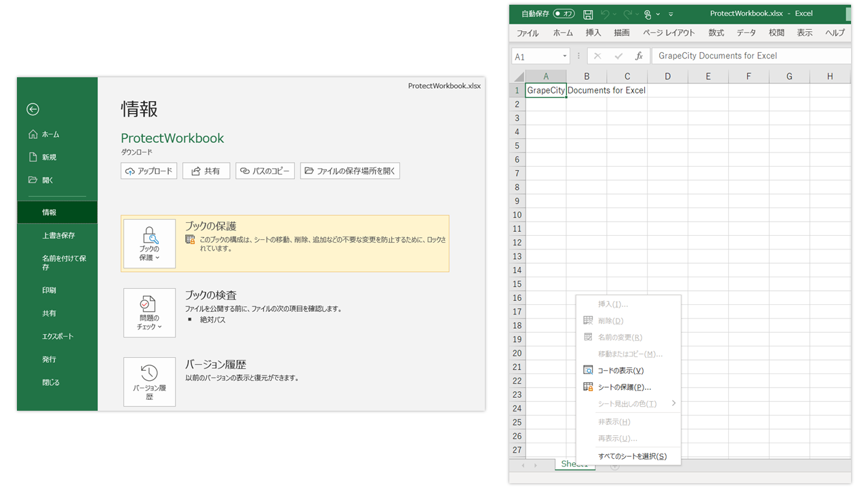Open the 問題のチェック dropdown button

149,313
